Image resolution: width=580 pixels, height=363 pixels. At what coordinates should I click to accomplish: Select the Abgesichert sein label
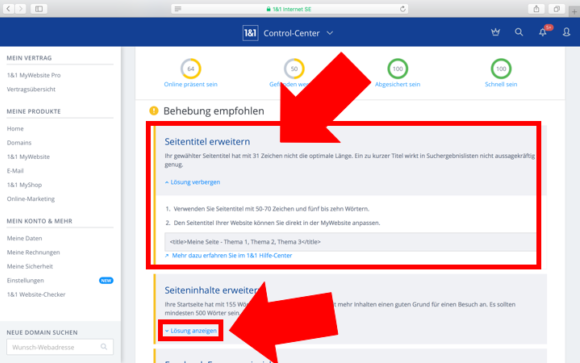398,84
